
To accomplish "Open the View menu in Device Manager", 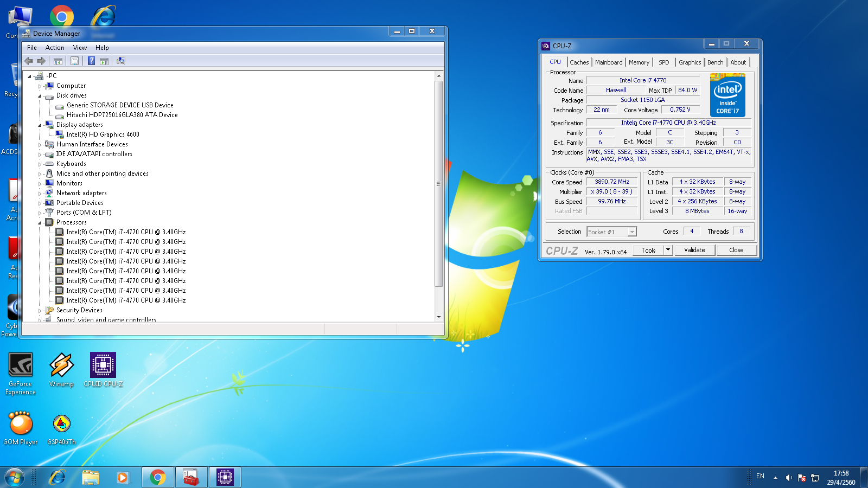I will [80, 48].
